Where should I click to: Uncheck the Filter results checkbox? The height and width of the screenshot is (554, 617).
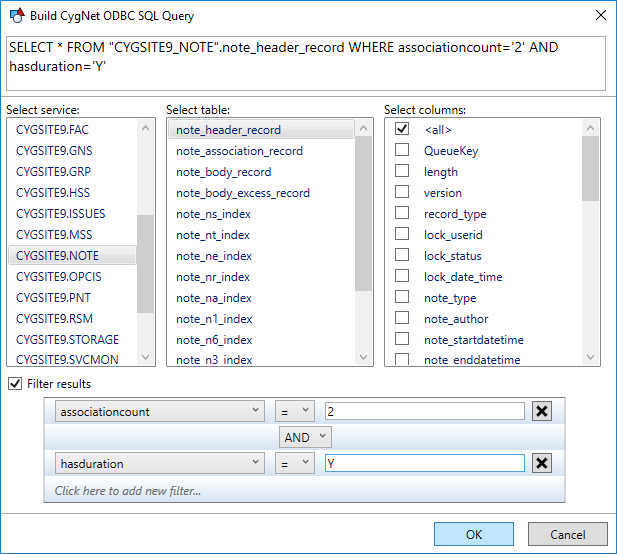[15, 384]
